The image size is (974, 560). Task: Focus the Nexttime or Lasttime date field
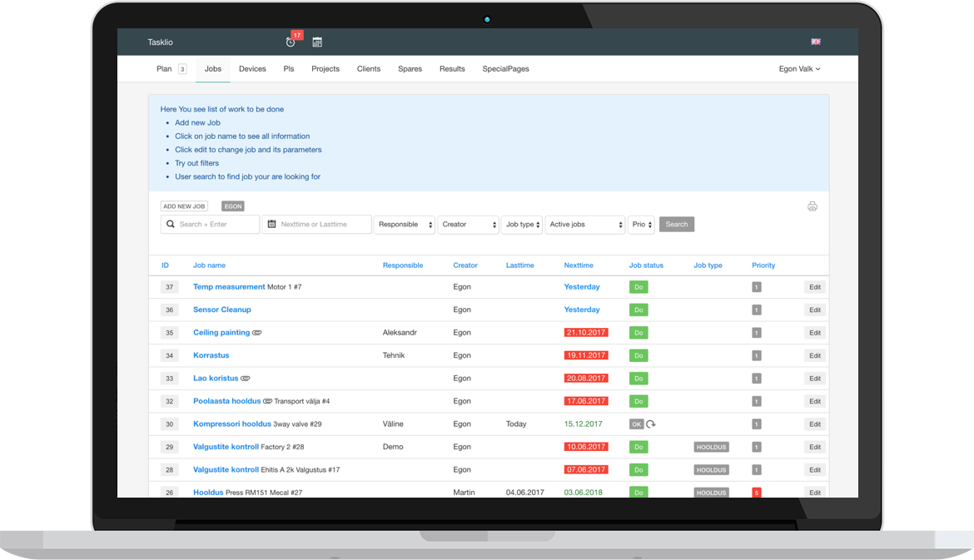[317, 224]
